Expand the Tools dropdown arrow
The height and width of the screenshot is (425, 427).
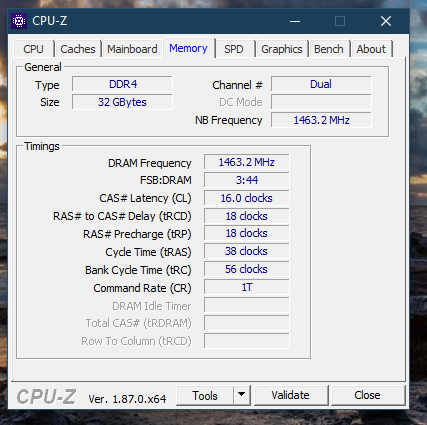pos(242,396)
